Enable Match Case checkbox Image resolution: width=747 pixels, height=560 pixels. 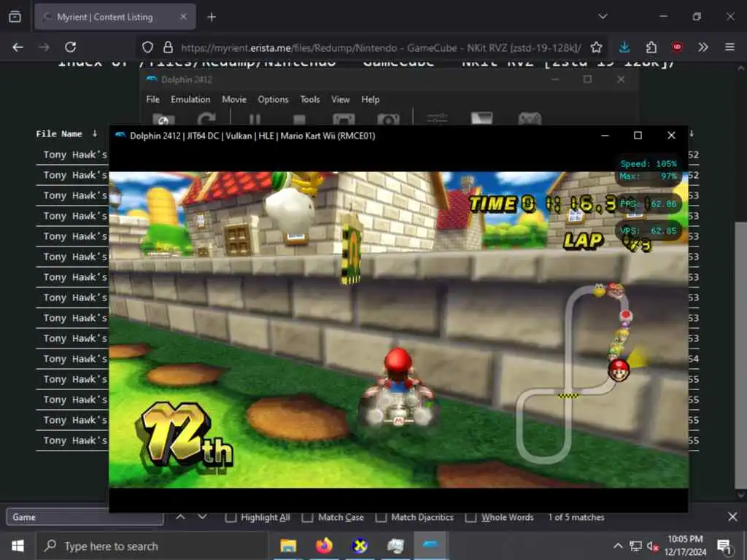308,517
